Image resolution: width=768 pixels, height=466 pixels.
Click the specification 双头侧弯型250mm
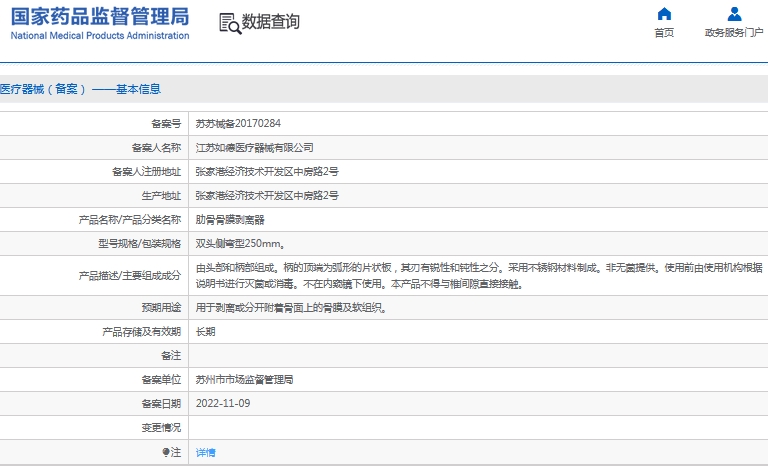click(x=240, y=244)
